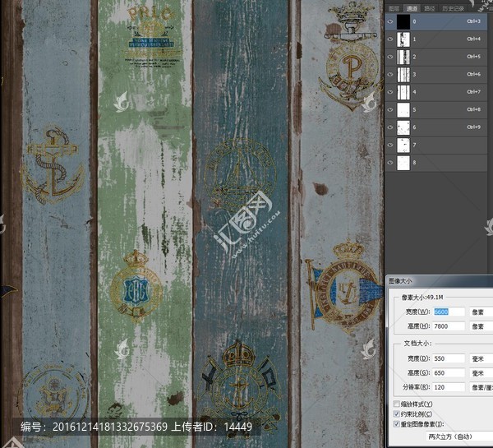Click the pixel 宽度(W) field showing 6600

[x=449, y=312]
